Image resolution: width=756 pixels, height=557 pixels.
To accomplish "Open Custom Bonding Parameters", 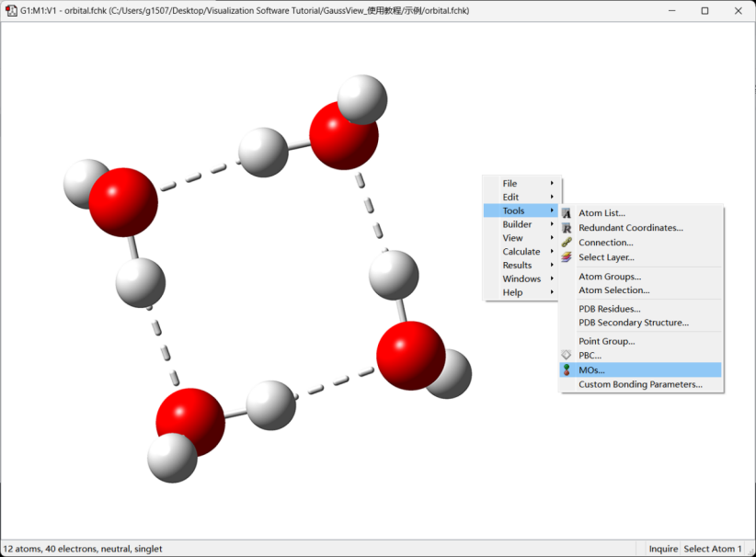I will click(640, 385).
